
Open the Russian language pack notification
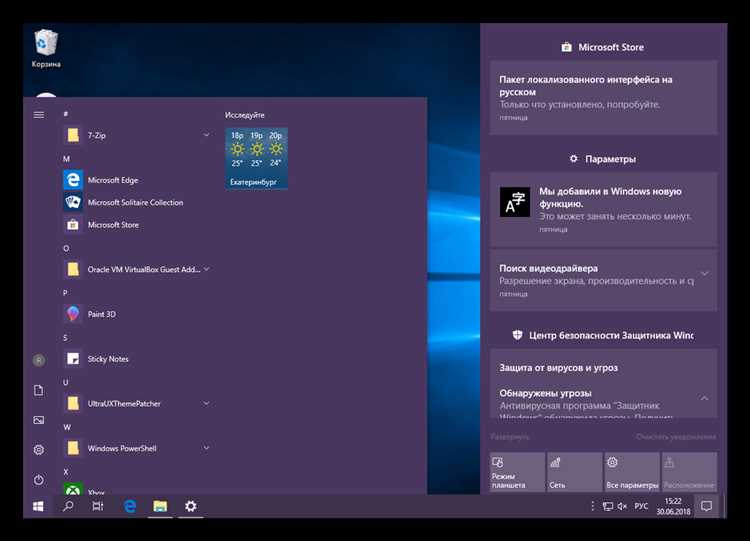click(603, 98)
